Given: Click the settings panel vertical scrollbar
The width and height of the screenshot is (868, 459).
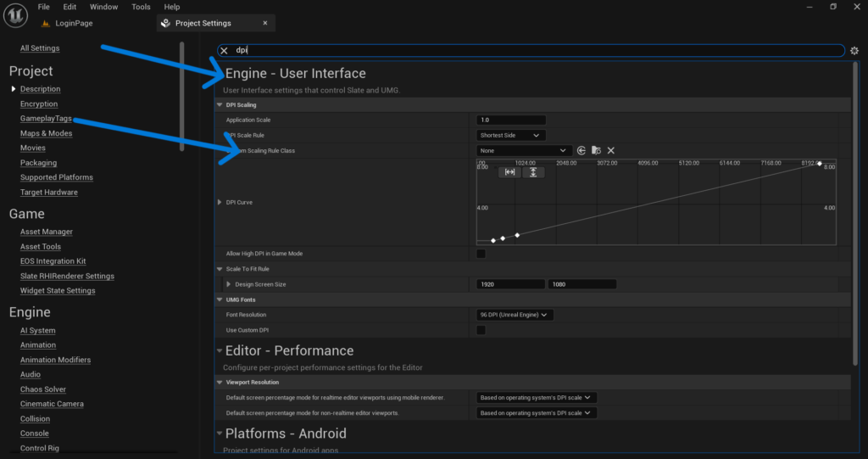Looking at the screenshot, I should point(855,214).
